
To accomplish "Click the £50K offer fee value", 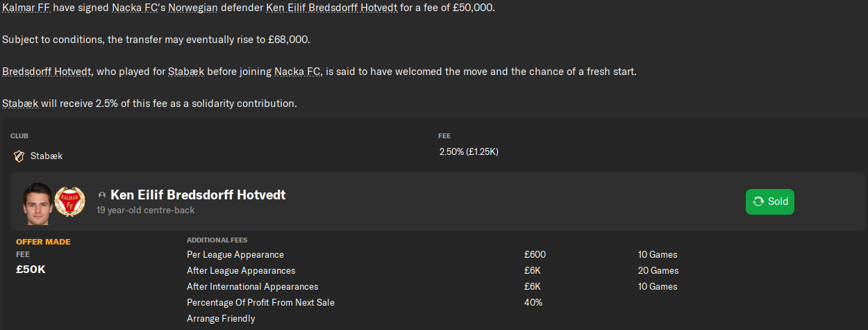I will coord(31,270).
